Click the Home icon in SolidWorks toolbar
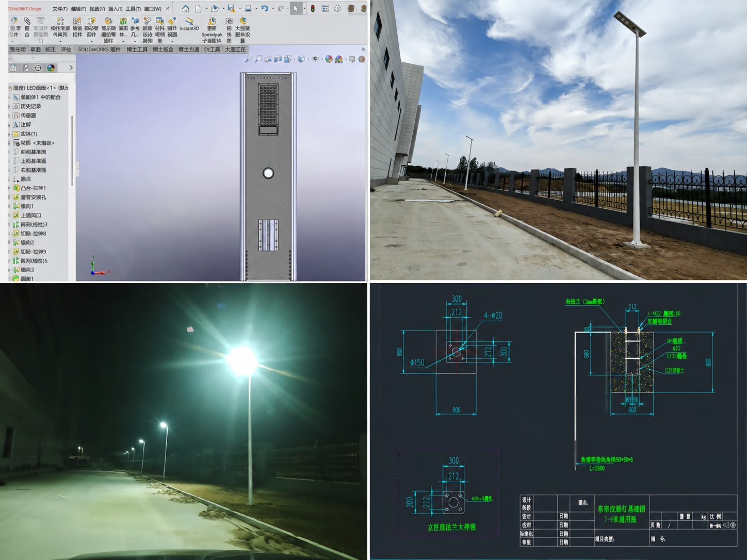The width and height of the screenshot is (747, 560). point(185,8)
